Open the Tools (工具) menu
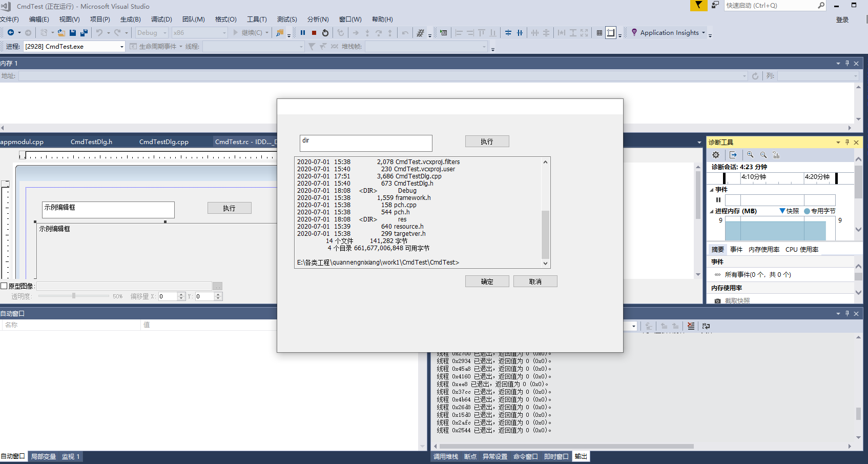Screen dimensions: 868x464 click(257, 19)
